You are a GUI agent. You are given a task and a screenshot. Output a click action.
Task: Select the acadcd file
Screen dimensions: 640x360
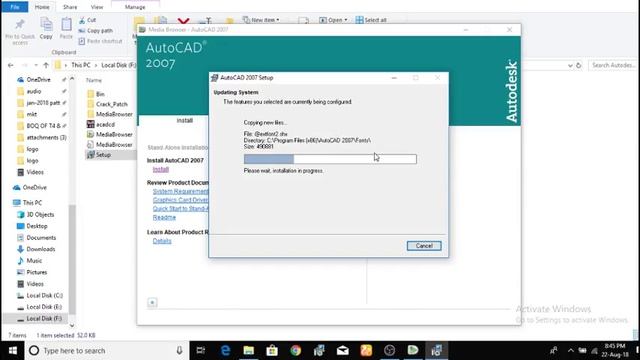(101, 124)
